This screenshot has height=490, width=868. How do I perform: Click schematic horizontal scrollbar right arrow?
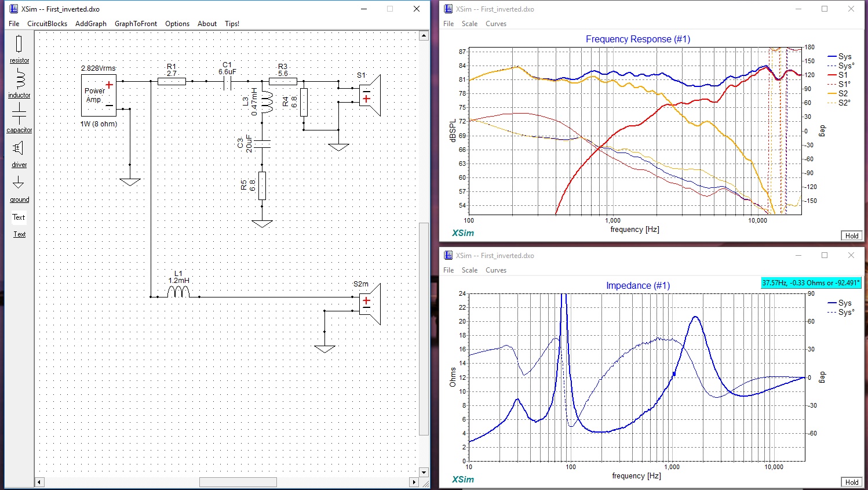pos(414,482)
